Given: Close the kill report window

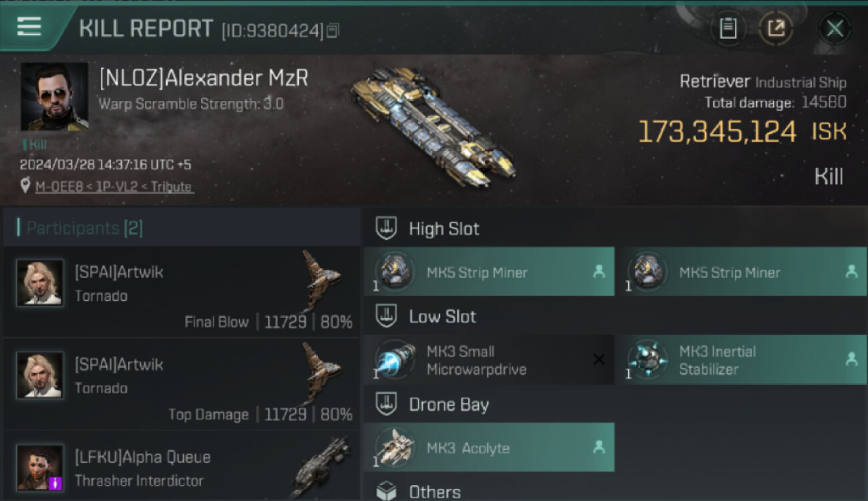Looking at the screenshot, I should click(835, 28).
